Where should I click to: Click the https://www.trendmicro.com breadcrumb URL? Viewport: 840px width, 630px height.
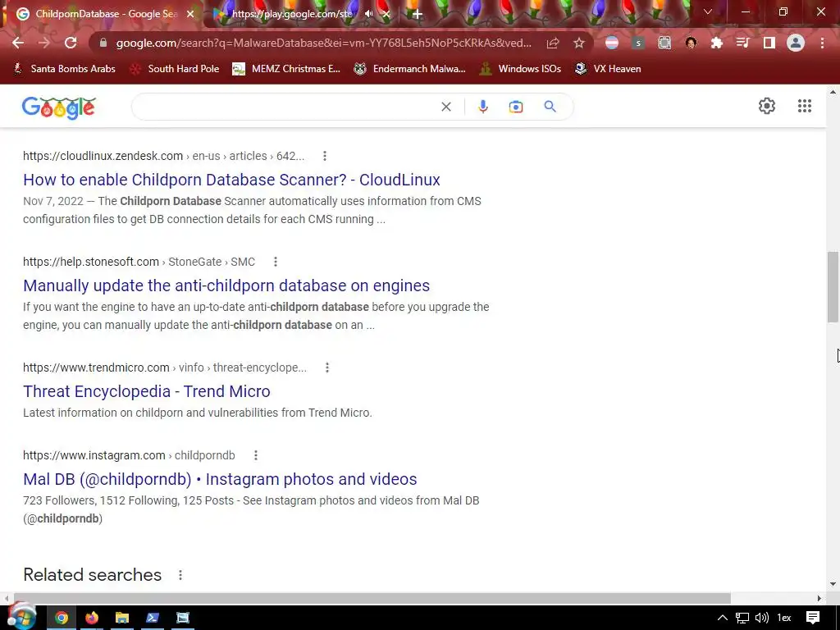point(96,367)
